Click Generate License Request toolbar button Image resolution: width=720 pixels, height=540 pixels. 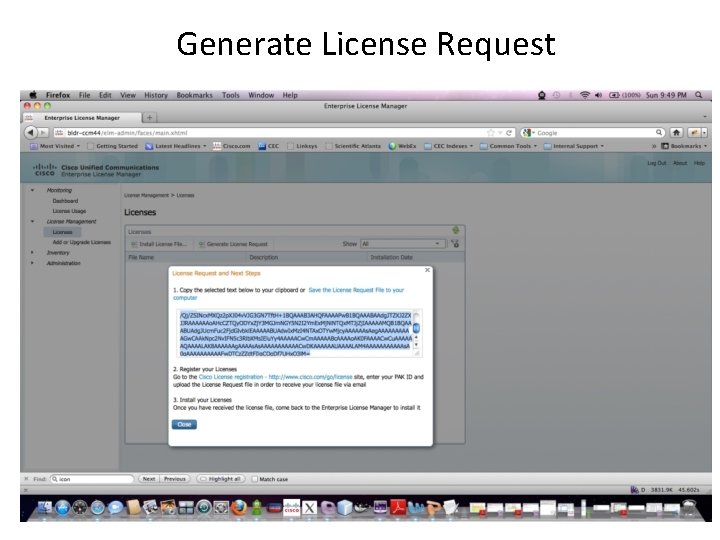[x=233, y=244]
